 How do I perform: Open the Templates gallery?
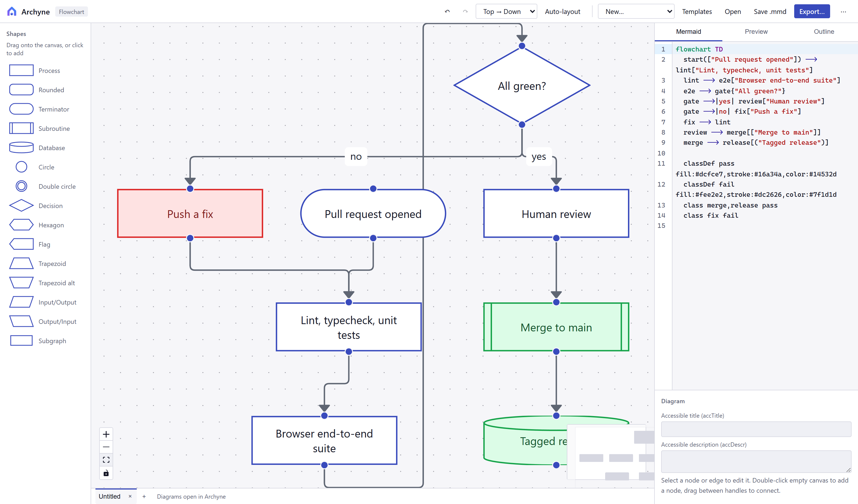697,12
